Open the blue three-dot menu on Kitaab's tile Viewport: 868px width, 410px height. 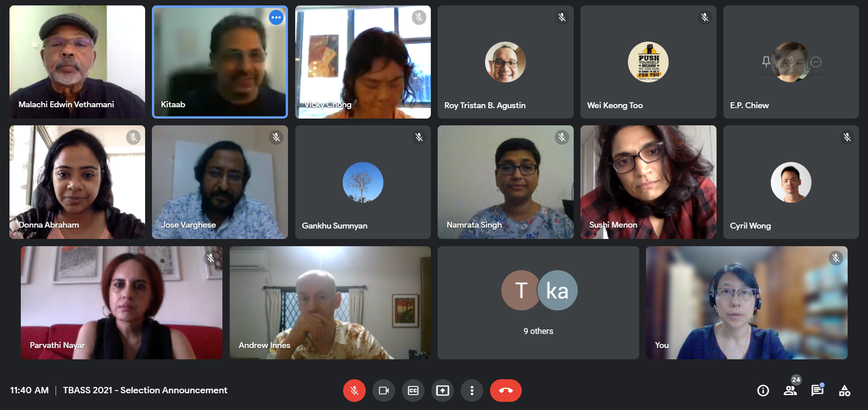(276, 18)
